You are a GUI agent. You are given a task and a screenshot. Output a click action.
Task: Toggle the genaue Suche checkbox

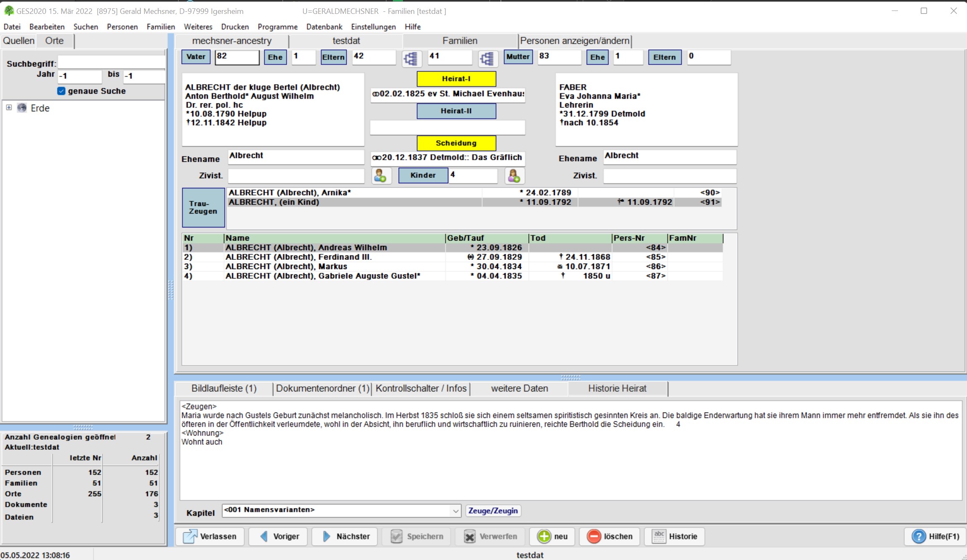coord(61,91)
